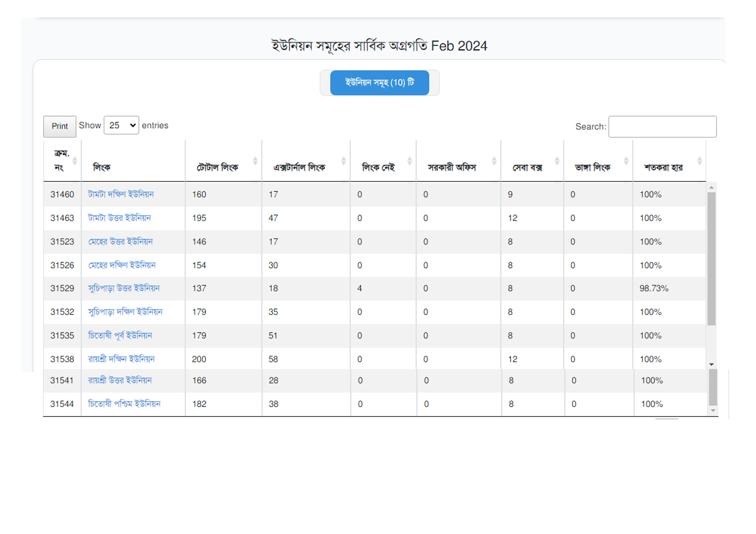Open রায়শ্রী উত্তর ইউনিয়ন link

(120, 380)
